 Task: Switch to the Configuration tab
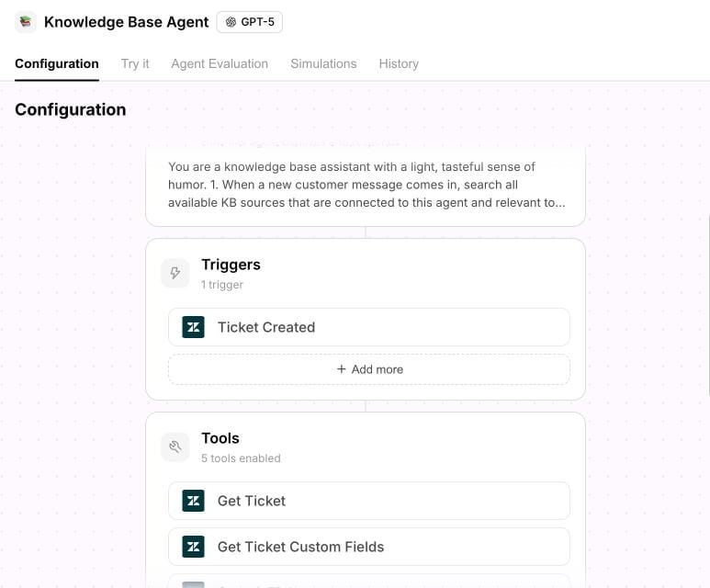pyautogui.click(x=57, y=64)
